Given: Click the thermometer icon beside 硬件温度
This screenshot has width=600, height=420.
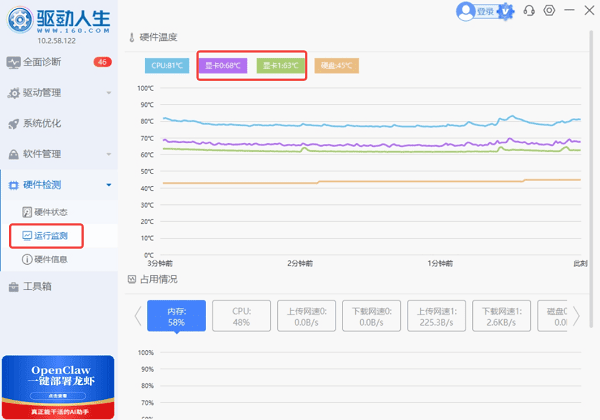Looking at the screenshot, I should (x=132, y=37).
